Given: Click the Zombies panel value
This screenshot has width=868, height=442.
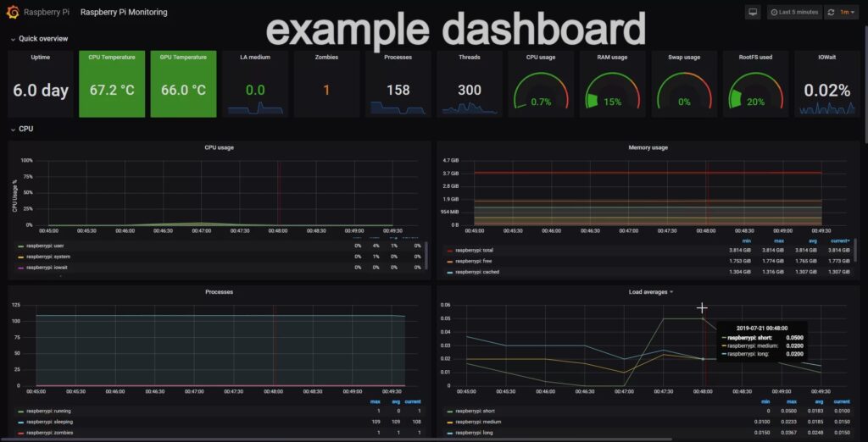Looking at the screenshot, I should tap(326, 90).
